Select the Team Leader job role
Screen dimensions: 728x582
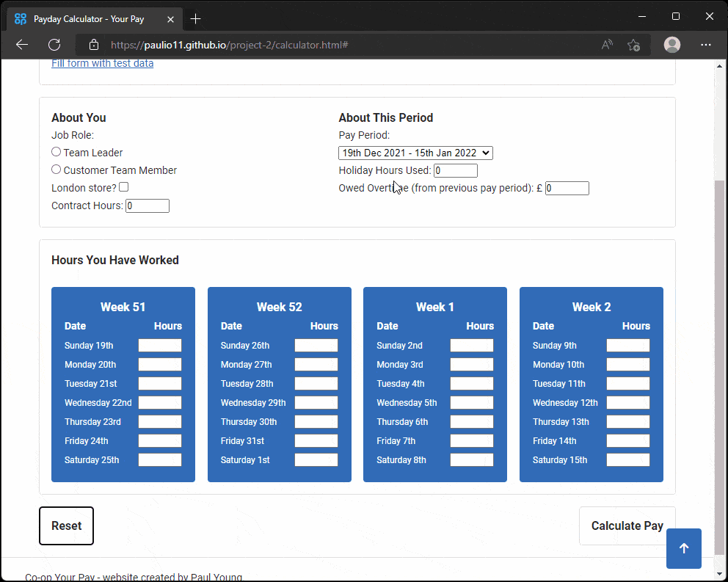tap(57, 152)
